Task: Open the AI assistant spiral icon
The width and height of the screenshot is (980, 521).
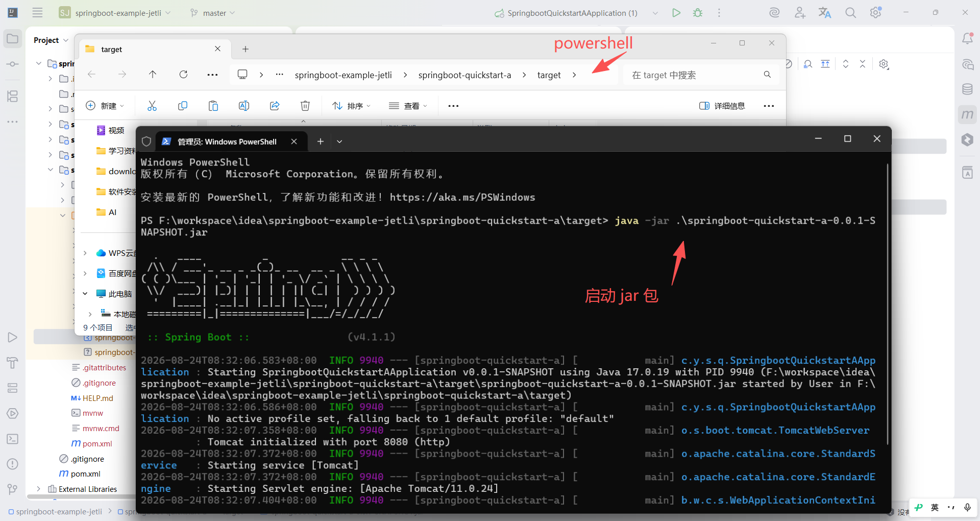Action: coord(774,13)
